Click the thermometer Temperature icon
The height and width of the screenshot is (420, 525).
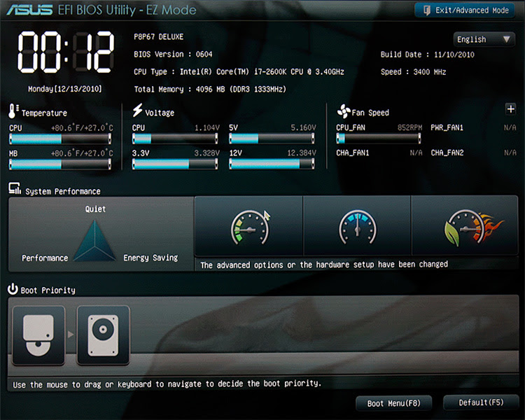[13, 111]
